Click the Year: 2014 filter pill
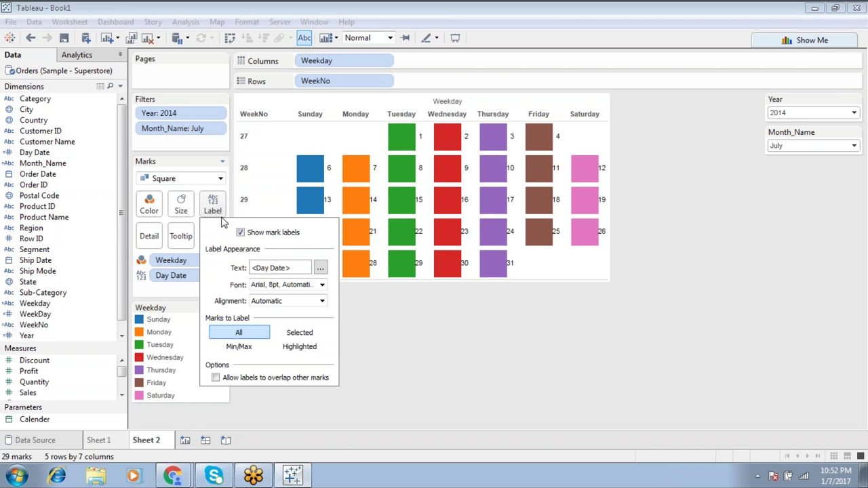 180,113
